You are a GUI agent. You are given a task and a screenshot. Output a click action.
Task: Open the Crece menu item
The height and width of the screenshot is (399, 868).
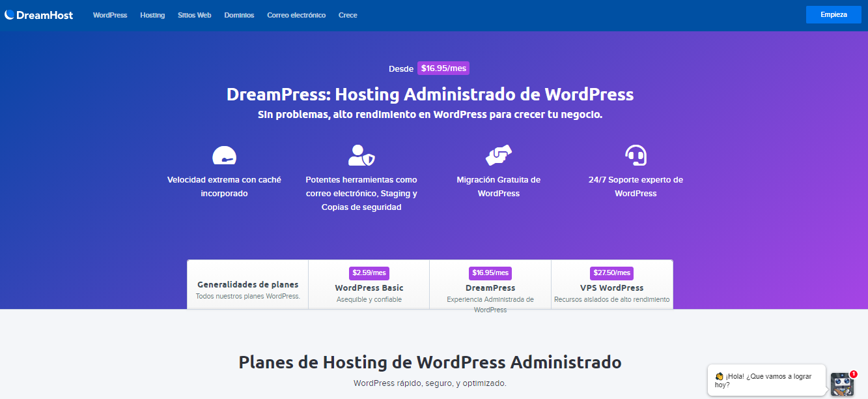[348, 15]
